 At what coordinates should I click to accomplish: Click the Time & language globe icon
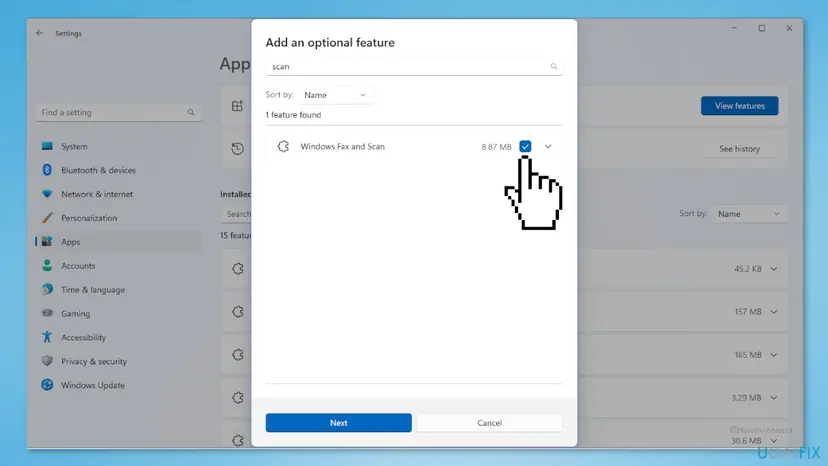coord(47,289)
